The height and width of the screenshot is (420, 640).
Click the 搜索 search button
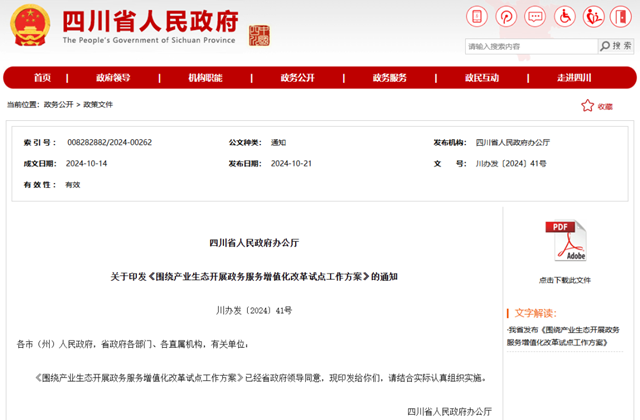pyautogui.click(x=616, y=46)
